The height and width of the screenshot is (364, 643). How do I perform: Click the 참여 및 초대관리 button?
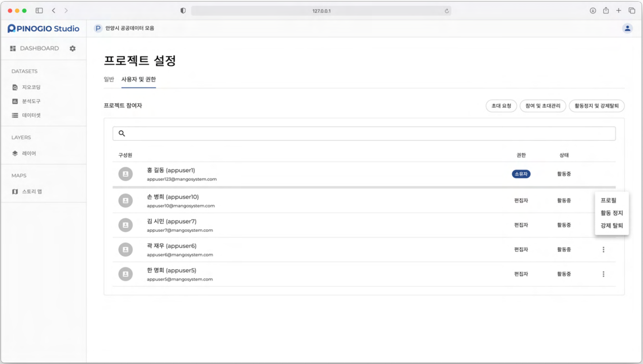(x=543, y=106)
